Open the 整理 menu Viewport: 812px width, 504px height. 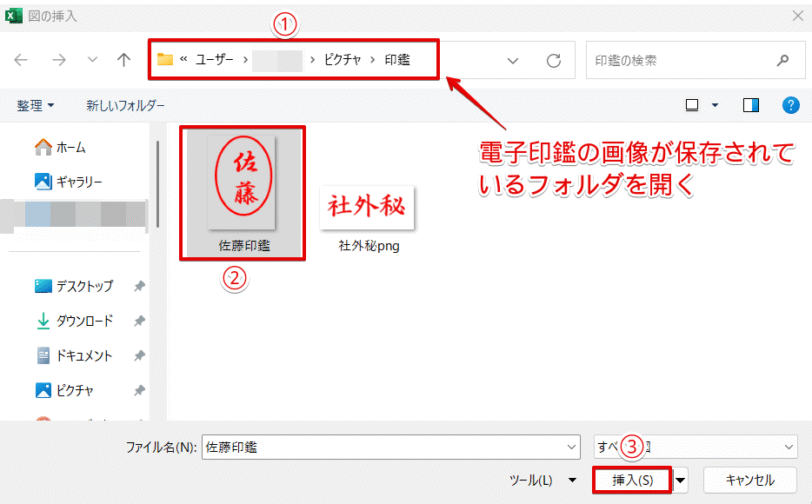35,106
